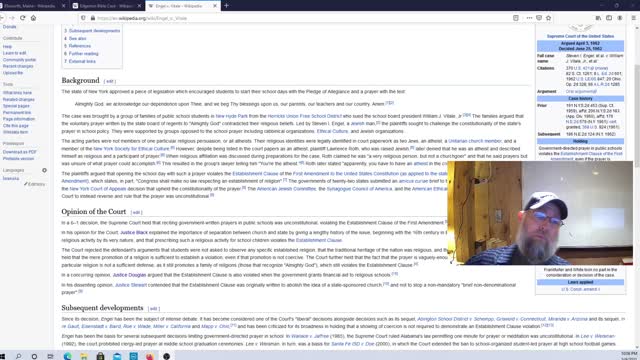Follow Synagogue Council of America link
The width and height of the screenshot is (640, 360).
click(359, 189)
